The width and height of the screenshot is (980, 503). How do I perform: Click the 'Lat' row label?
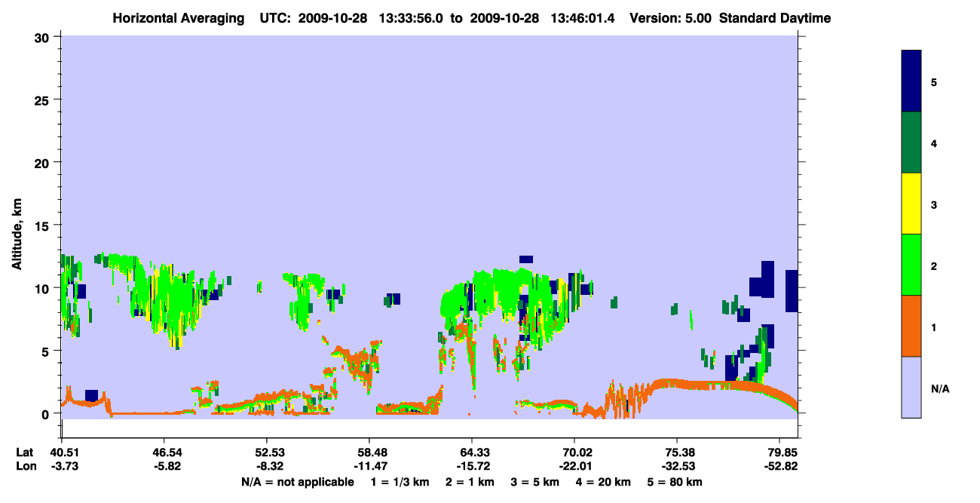(x=24, y=452)
